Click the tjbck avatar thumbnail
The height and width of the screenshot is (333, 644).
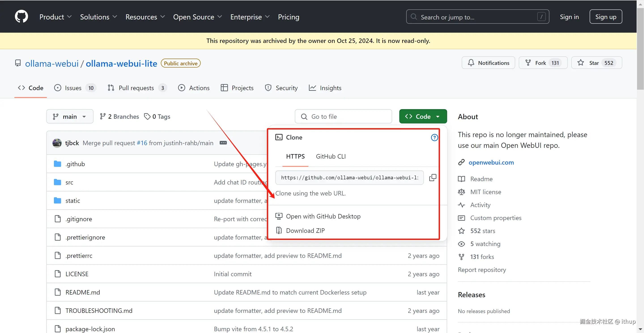click(x=57, y=143)
